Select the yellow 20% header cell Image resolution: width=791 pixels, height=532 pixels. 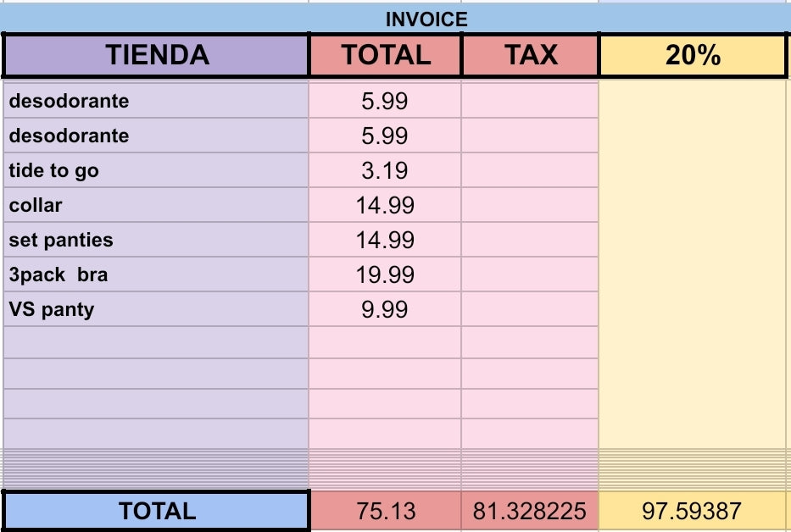pos(693,56)
